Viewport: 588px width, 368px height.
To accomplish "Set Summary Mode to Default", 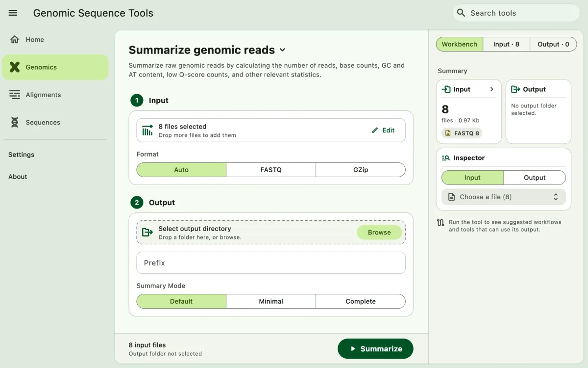I will (181, 301).
